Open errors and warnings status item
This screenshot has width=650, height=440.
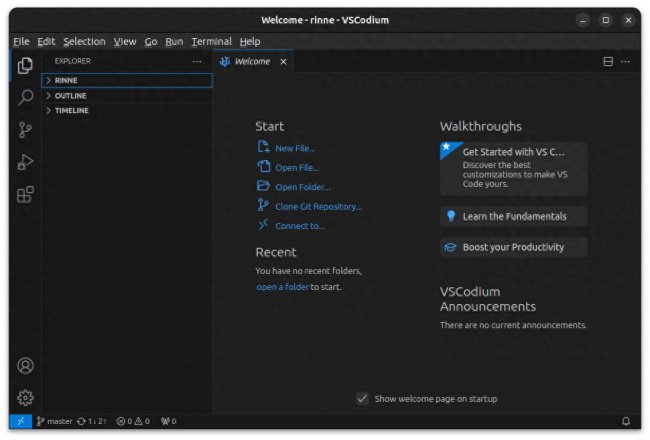point(133,421)
